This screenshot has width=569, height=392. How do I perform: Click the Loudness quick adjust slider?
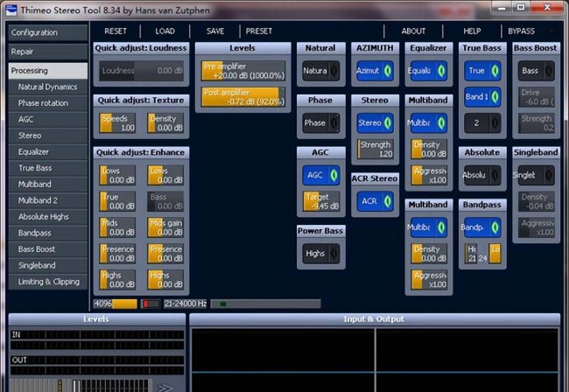pos(141,71)
